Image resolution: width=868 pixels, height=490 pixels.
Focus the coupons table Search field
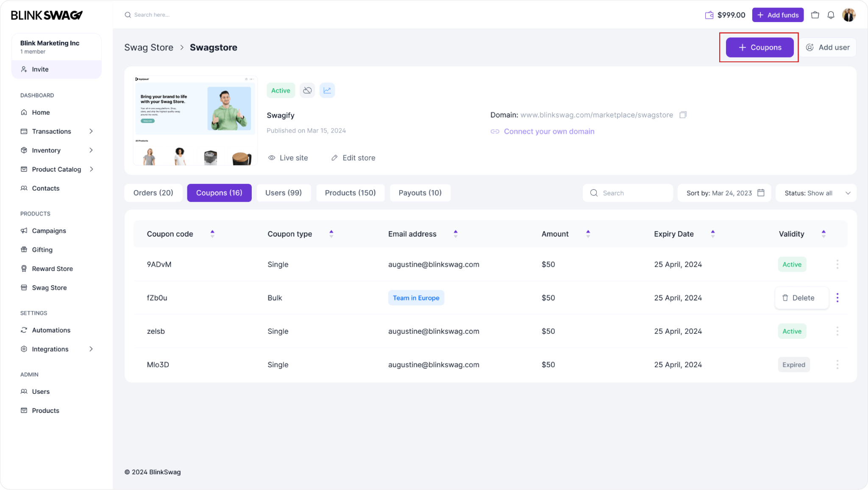point(628,193)
